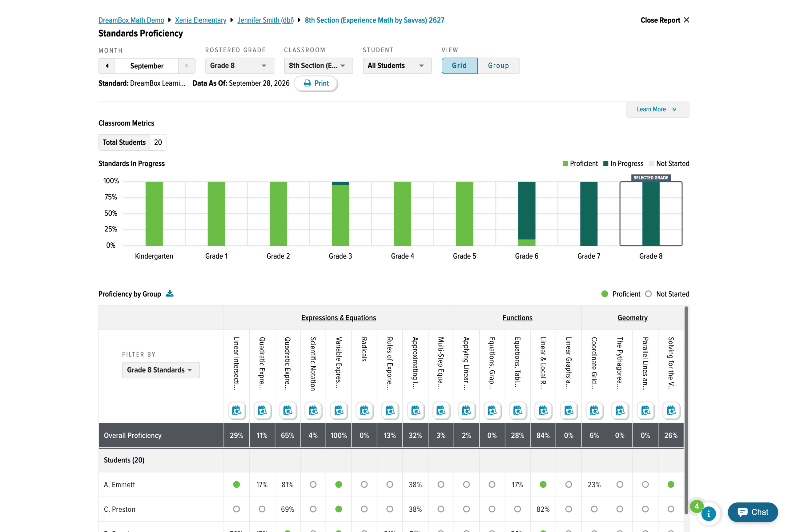The width and height of the screenshot is (788, 532).
Task: Download the Proficiency by Group data
Action: point(170,294)
